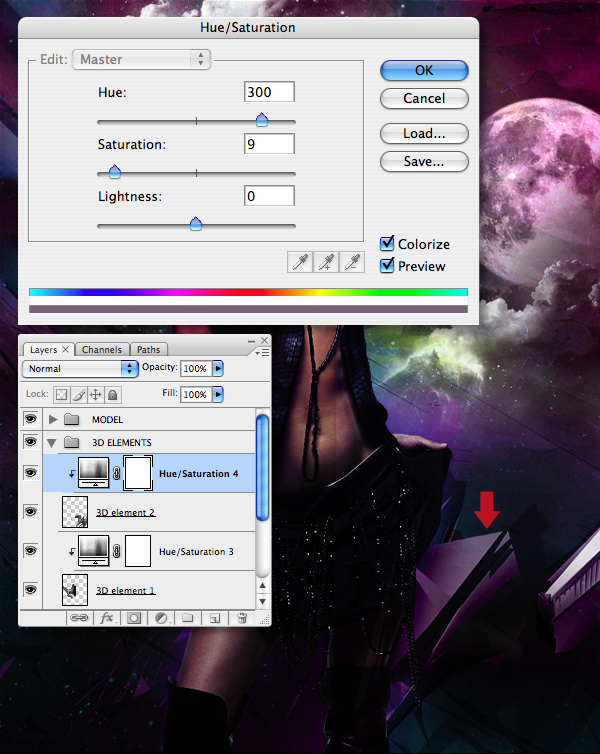Screen dimensions: 600x754
Task: Click the Cancel button
Action: point(424,98)
